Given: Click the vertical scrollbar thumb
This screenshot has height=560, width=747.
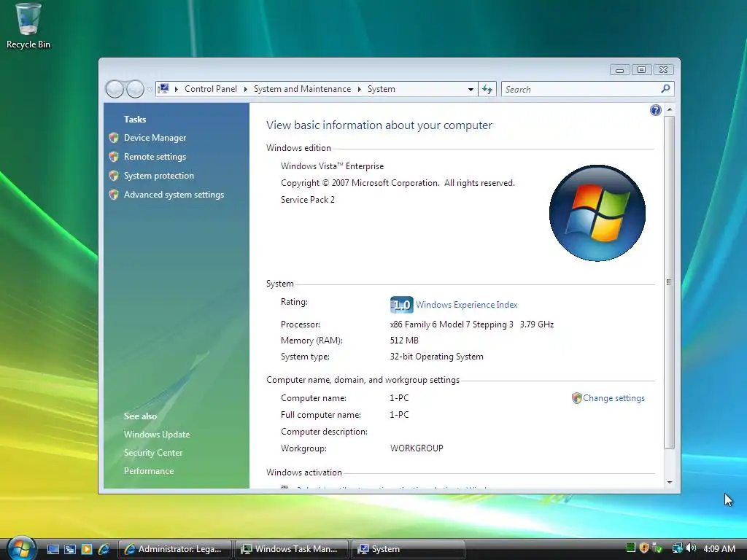Looking at the screenshot, I should point(670,282).
